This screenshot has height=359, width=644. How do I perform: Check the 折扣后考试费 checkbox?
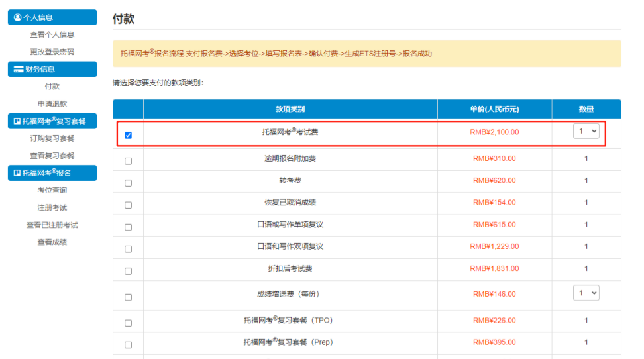coord(128,271)
